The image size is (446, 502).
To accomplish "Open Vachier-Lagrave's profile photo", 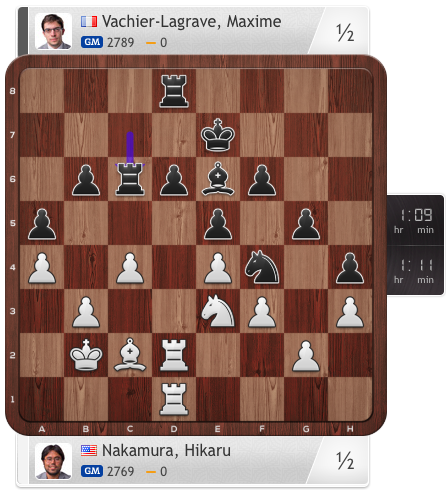I will pos(53,31).
